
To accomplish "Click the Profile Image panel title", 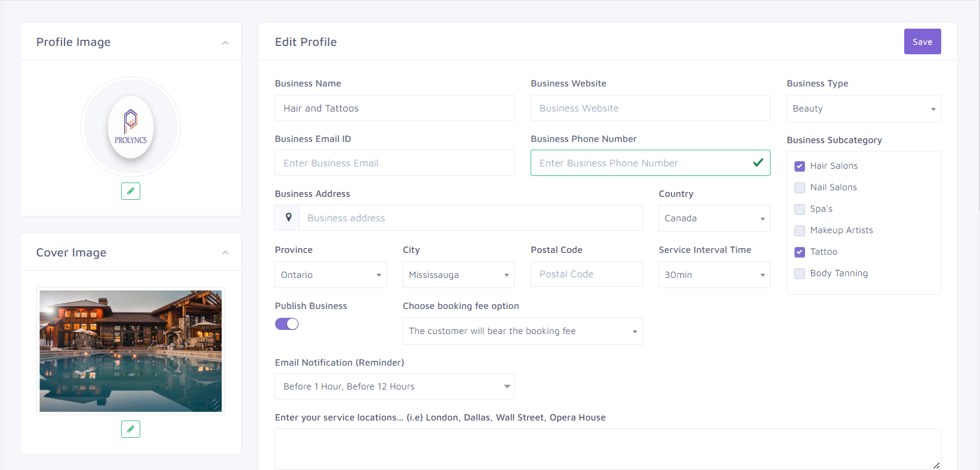I will pos(73,42).
